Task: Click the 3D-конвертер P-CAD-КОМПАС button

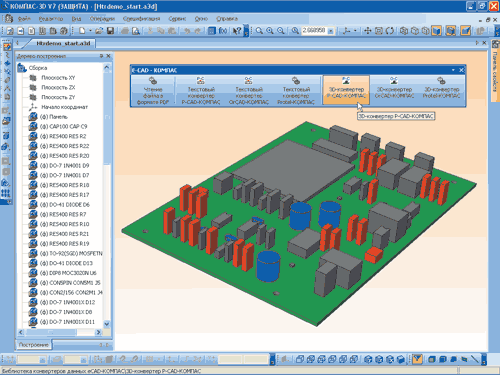Action: tap(346, 90)
